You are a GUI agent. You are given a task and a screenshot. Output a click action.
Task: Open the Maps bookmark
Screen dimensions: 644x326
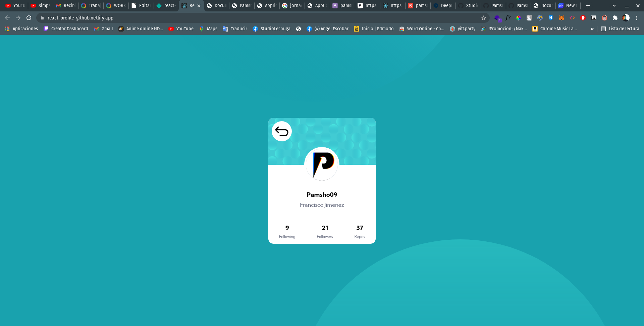point(208,29)
